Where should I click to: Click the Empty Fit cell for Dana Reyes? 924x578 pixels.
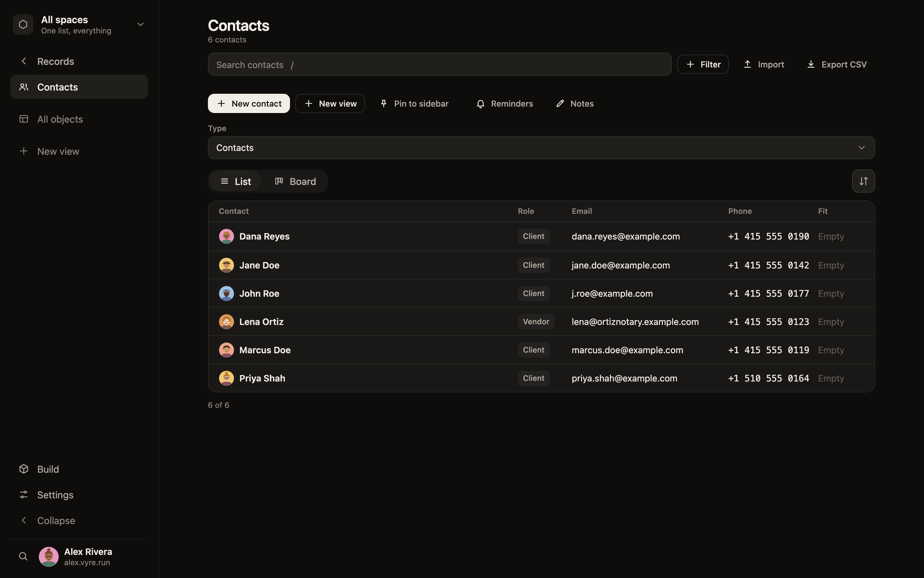(831, 237)
